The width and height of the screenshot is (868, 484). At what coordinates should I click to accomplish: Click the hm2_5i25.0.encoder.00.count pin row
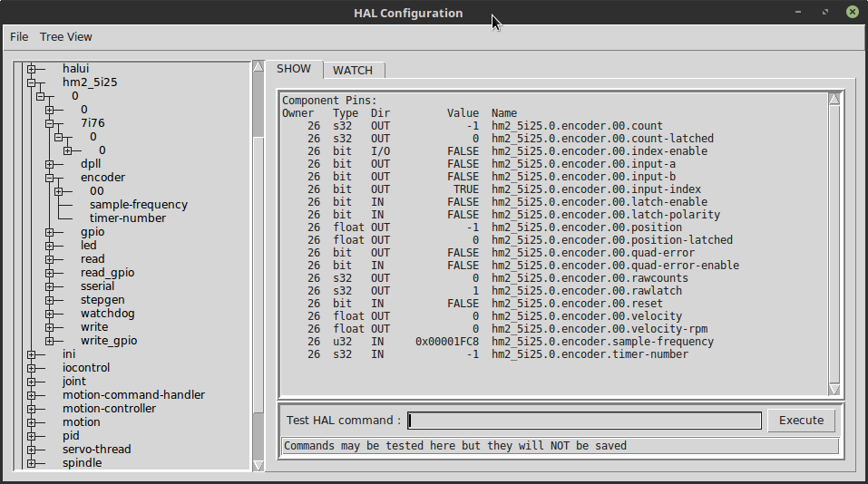473,126
